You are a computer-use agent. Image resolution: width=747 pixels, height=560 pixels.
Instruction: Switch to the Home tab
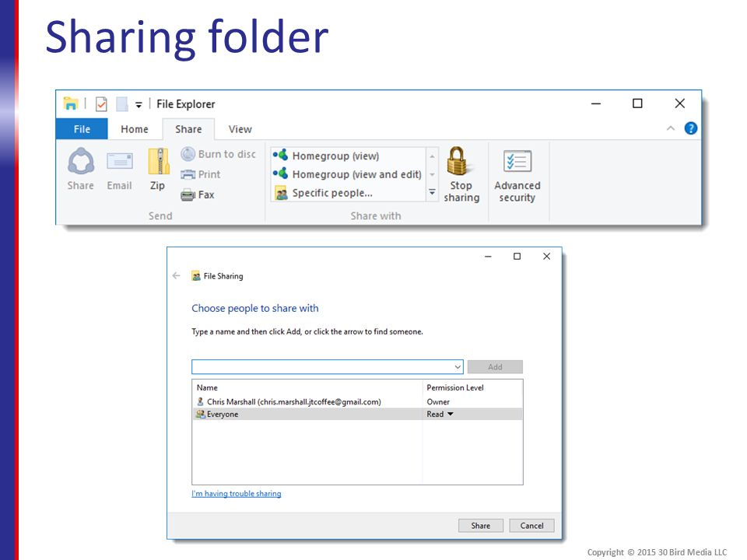135,129
